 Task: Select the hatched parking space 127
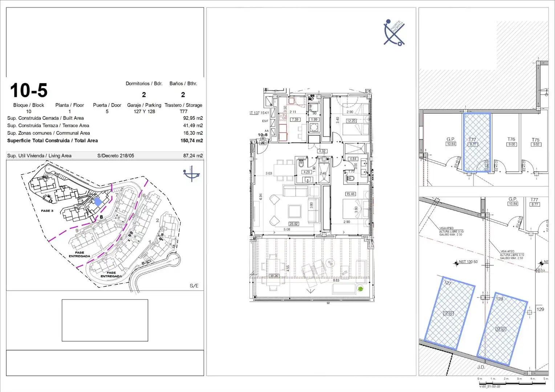(x=449, y=313)
